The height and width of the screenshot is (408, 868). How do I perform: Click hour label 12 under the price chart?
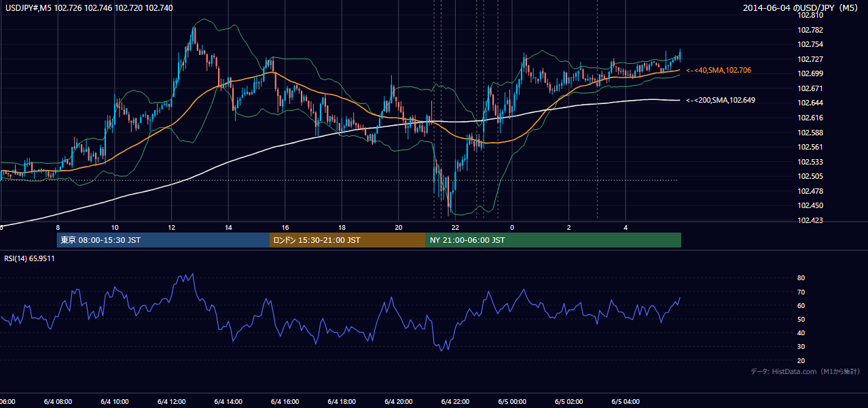172,228
